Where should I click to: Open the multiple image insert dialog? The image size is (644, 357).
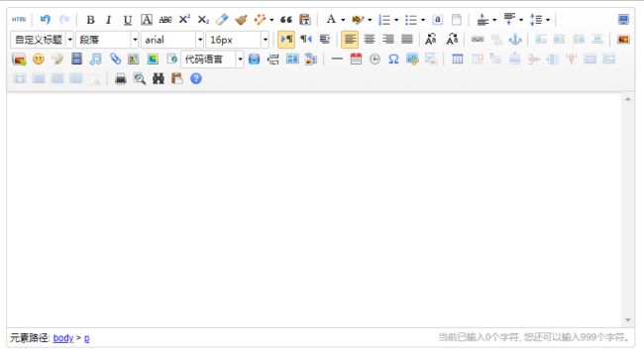(x=19, y=59)
